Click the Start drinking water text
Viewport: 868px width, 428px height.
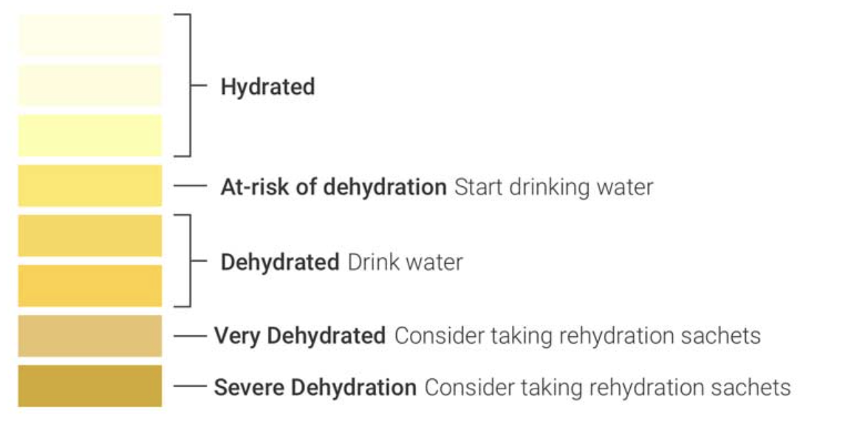[x=553, y=187]
